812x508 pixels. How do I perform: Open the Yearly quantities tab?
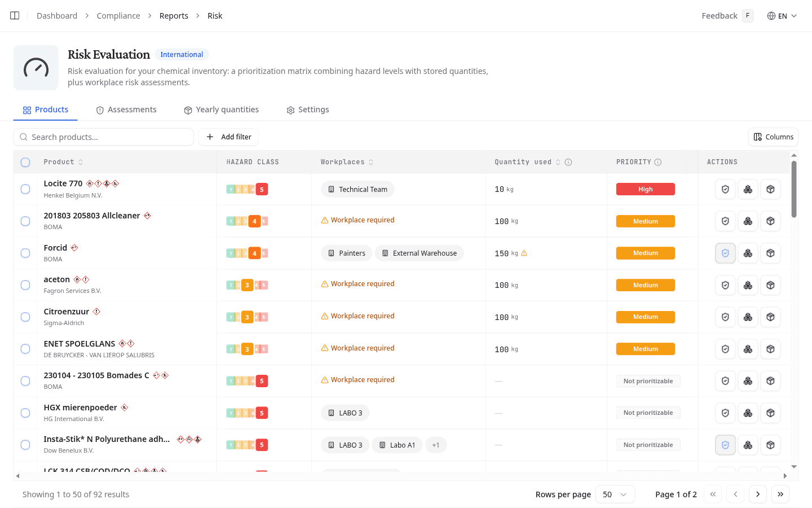pyautogui.click(x=222, y=110)
